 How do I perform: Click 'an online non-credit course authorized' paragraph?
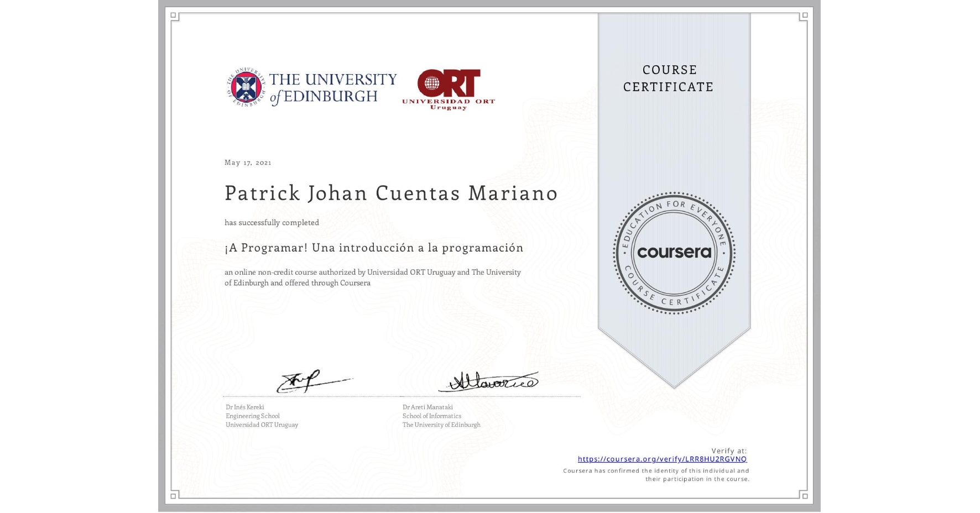click(x=373, y=278)
